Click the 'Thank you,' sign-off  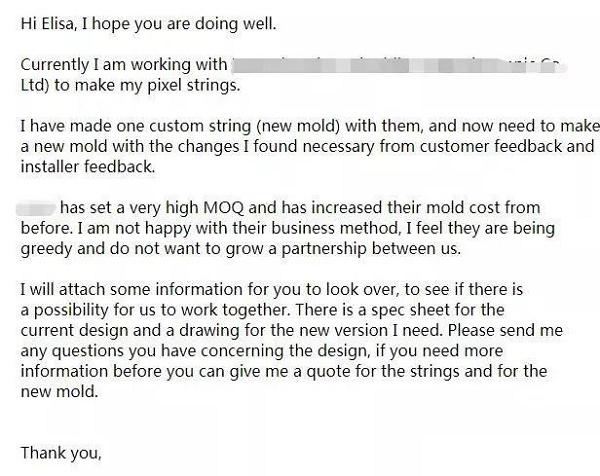pos(61,453)
